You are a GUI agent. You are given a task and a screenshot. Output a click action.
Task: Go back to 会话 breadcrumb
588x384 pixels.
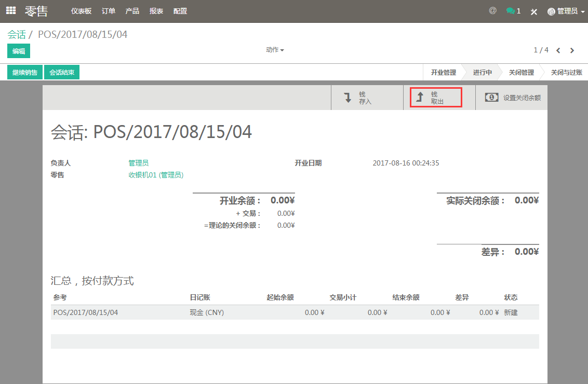tap(17, 34)
